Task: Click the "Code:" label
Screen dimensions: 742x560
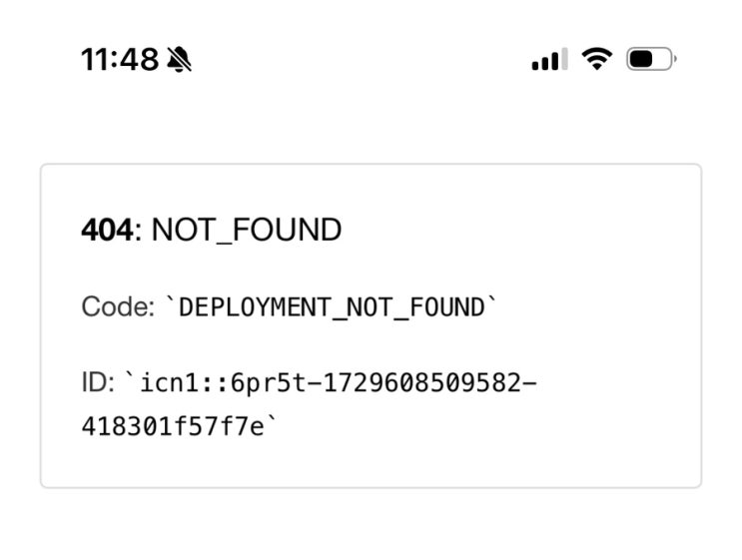Action: click(118, 306)
